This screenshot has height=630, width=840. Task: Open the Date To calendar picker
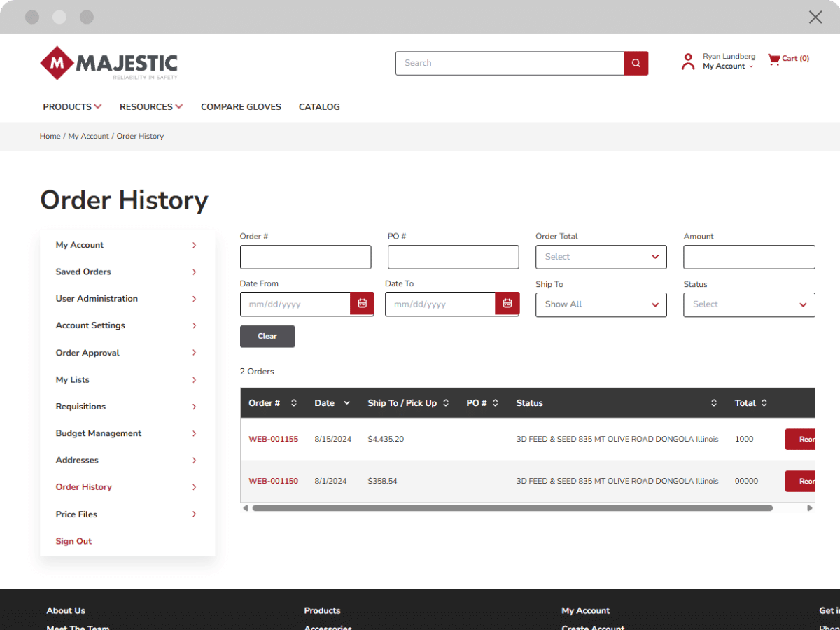pos(507,304)
